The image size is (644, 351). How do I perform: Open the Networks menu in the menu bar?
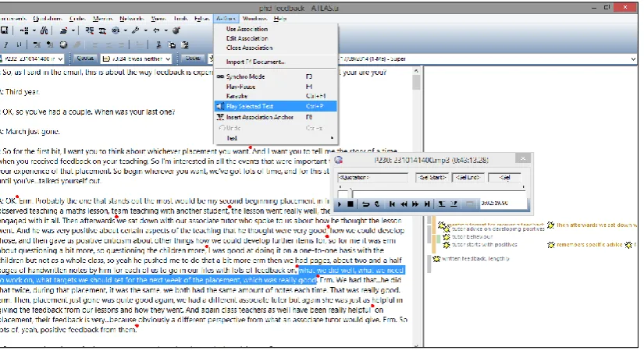coord(131,19)
